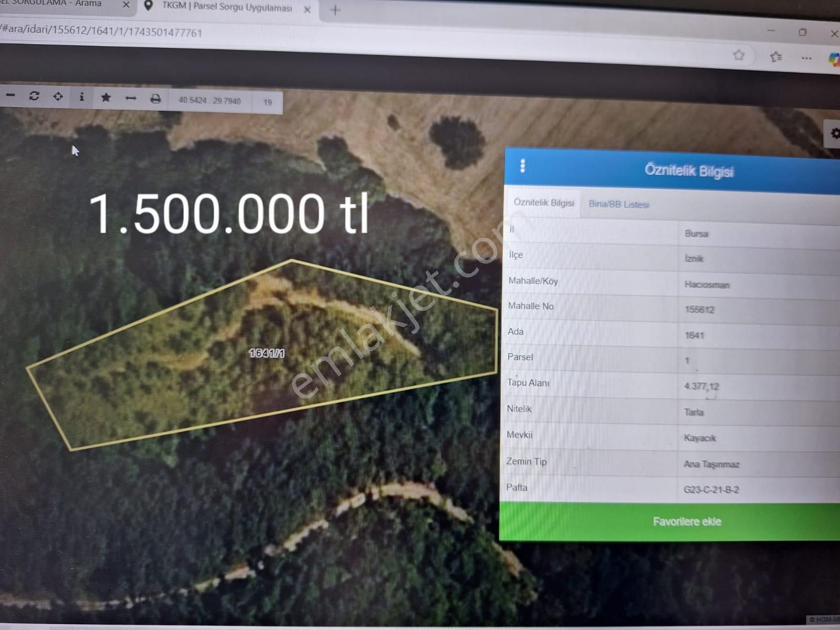Switch to Bina/BB Listesi tab
The image size is (840, 630).
coord(618,204)
